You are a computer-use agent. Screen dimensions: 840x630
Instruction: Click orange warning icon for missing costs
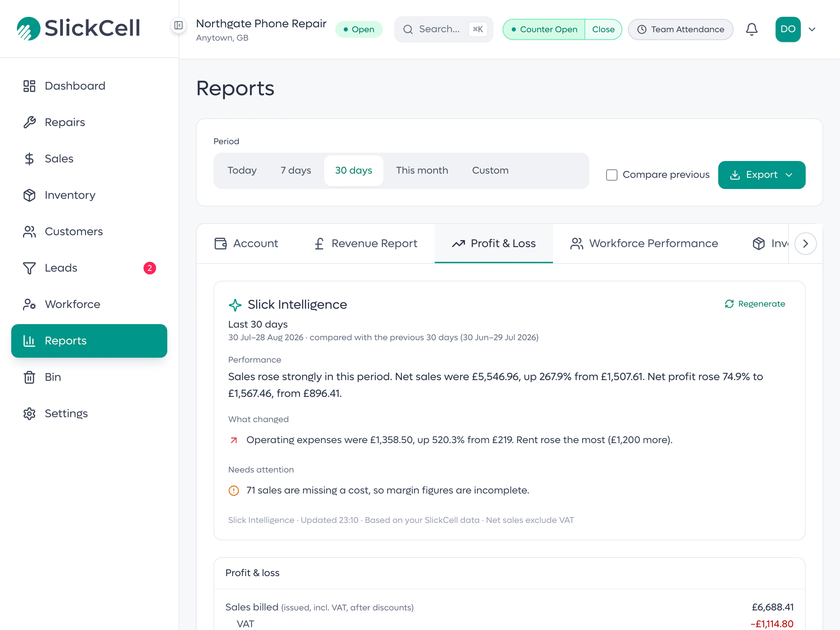pyautogui.click(x=233, y=491)
